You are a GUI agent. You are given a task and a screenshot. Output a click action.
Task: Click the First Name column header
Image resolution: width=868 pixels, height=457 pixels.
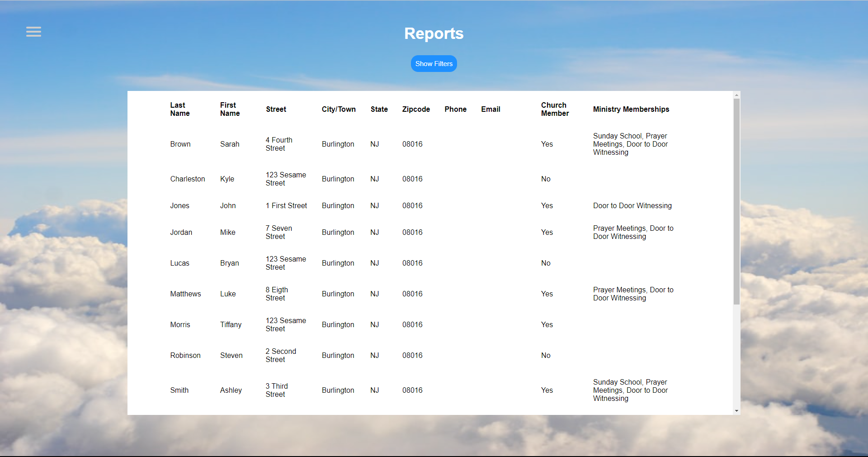point(230,109)
